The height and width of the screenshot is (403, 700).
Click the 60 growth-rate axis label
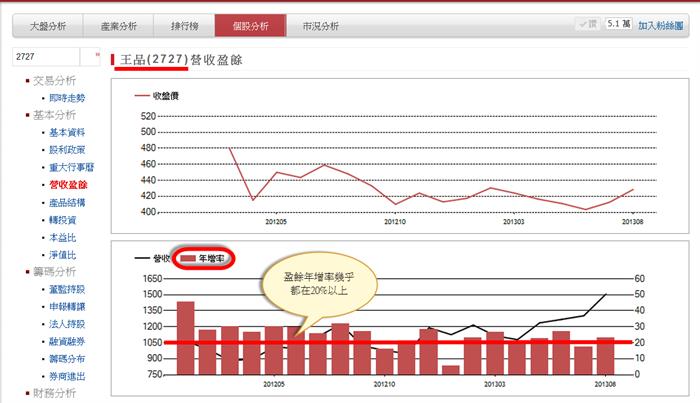click(x=639, y=278)
